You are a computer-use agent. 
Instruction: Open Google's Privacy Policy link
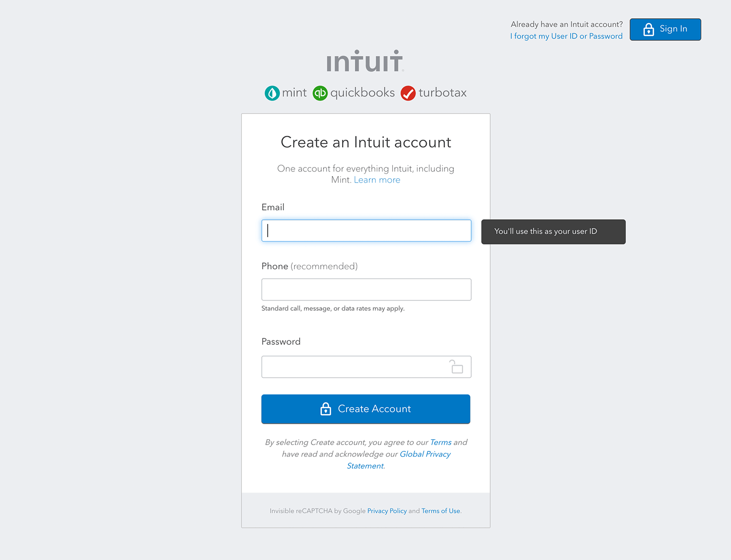386,511
